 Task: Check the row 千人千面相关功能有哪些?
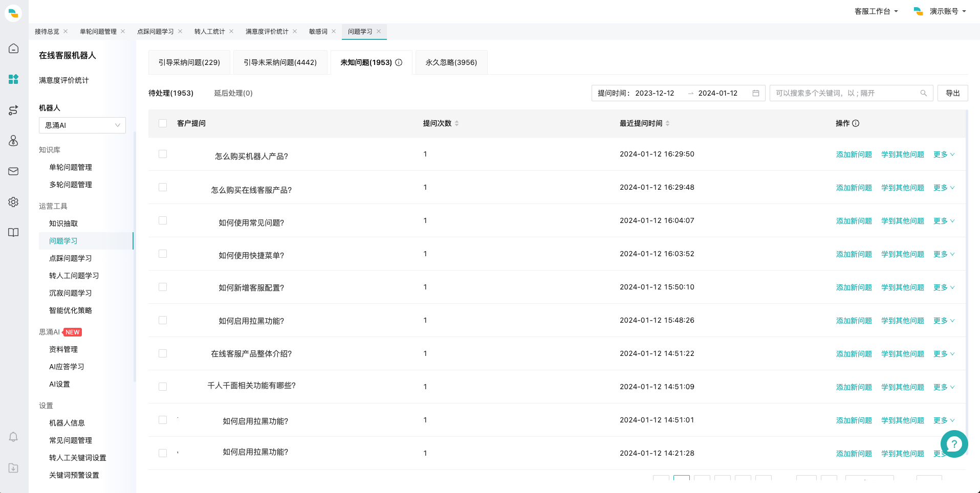pyautogui.click(x=163, y=387)
